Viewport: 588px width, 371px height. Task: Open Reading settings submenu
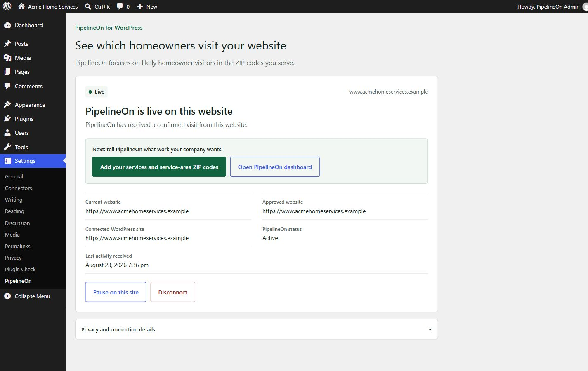[14, 211]
